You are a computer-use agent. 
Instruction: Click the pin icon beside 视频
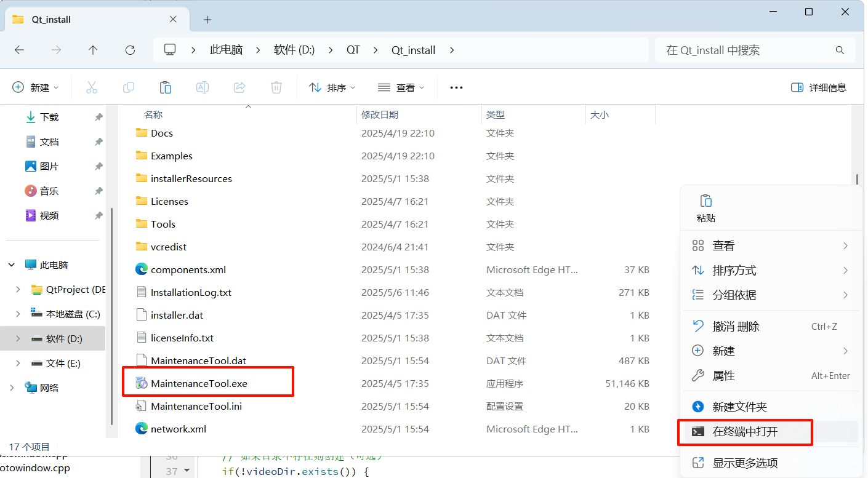click(98, 215)
